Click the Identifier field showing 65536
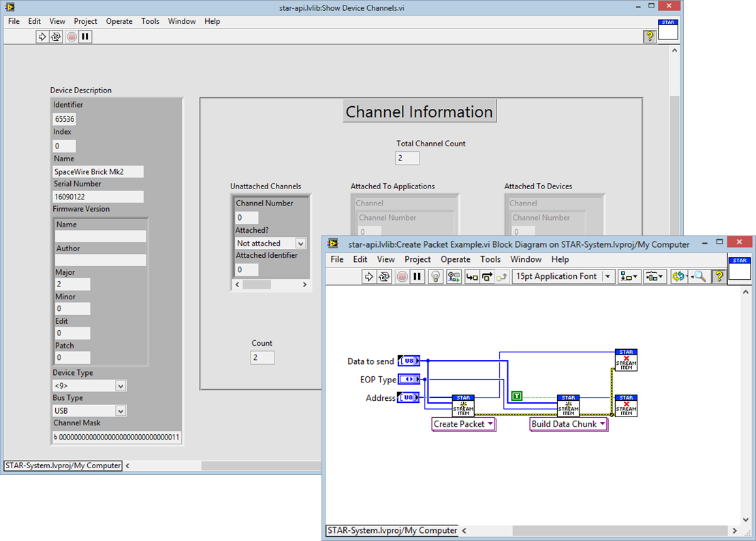 point(64,119)
